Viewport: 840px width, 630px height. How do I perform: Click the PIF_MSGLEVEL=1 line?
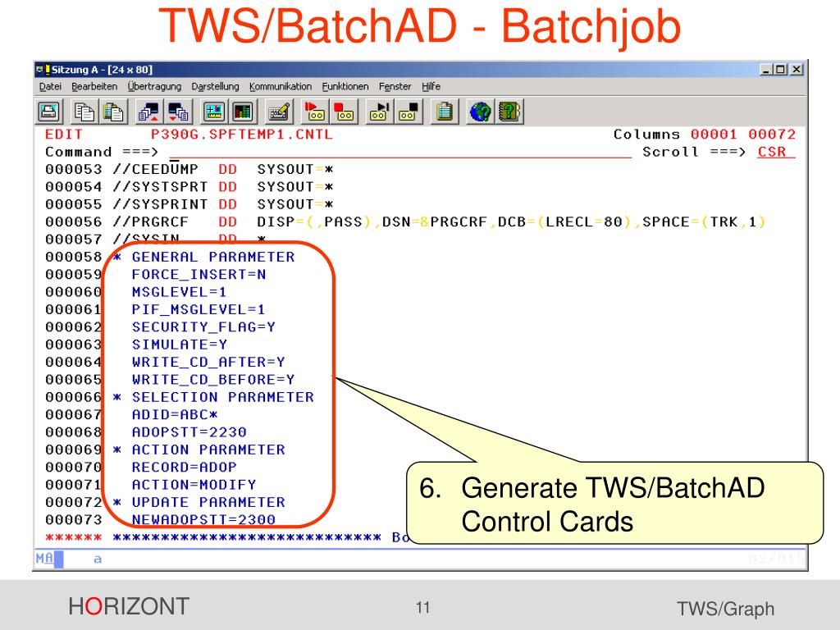199,309
